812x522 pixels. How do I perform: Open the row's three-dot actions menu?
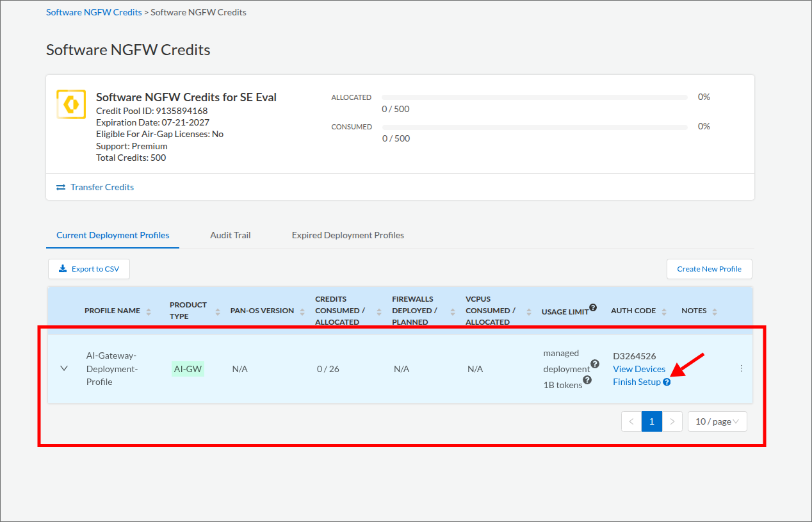point(742,368)
